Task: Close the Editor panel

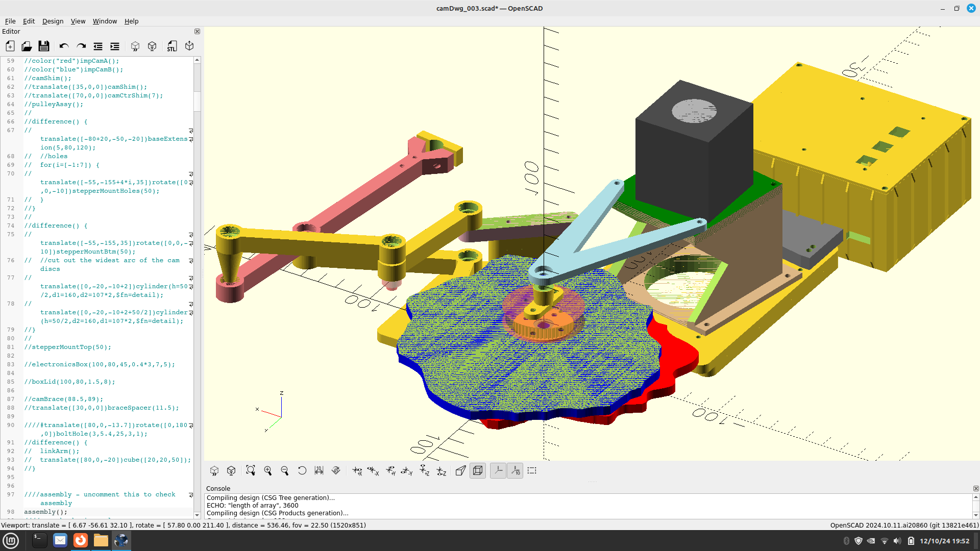Action: tap(197, 31)
